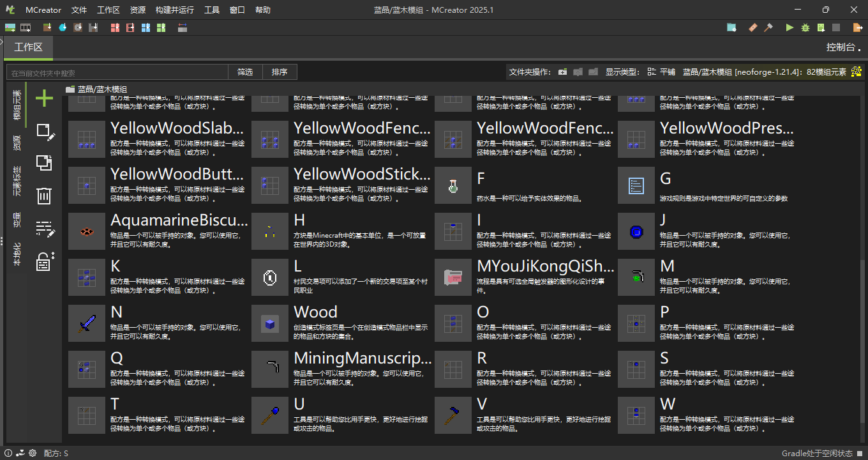868x460 pixels.
Task: Click the lock element code icon
Action: 44,261
